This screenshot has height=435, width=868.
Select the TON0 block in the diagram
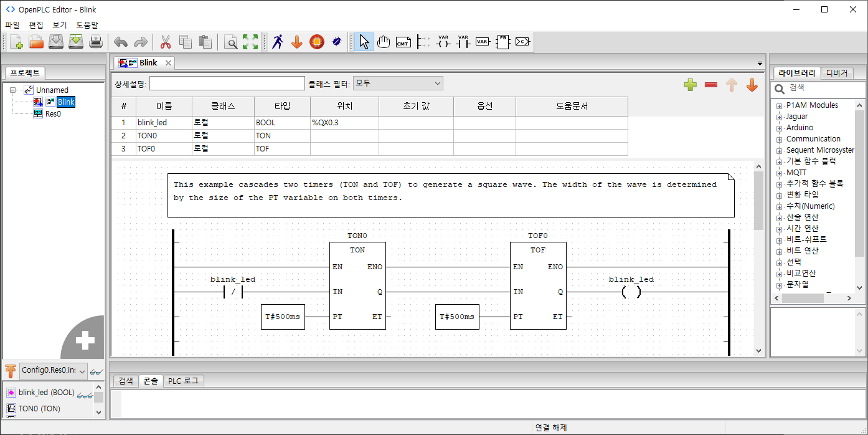point(357,285)
